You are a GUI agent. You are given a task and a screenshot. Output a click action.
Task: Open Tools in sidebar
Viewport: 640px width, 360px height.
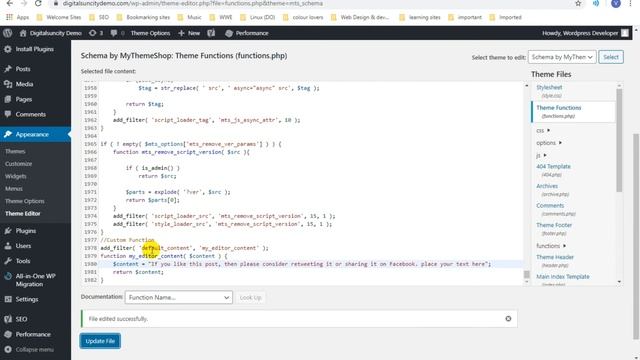23,261
